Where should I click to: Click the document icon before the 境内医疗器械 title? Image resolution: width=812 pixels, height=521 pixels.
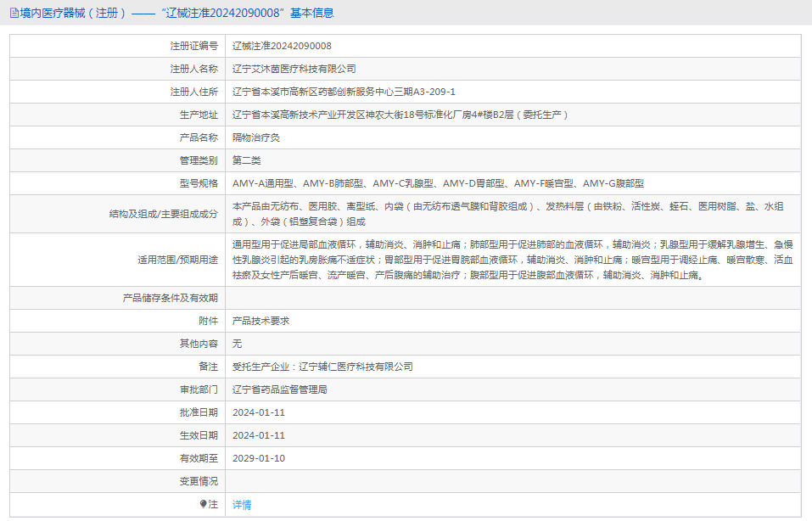point(14,13)
